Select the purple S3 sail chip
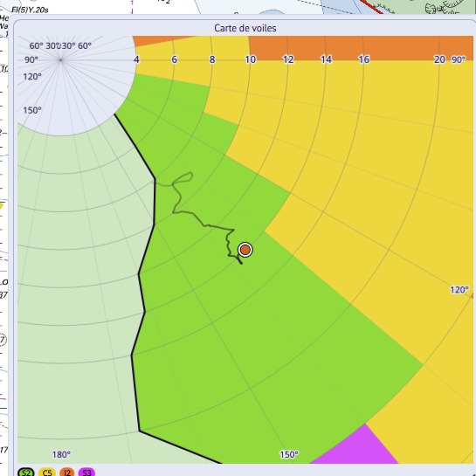The height and width of the screenshot is (476, 476). click(x=86, y=472)
